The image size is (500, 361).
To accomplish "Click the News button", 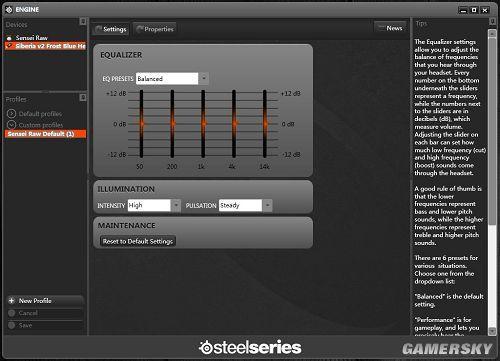I will 390,28.
